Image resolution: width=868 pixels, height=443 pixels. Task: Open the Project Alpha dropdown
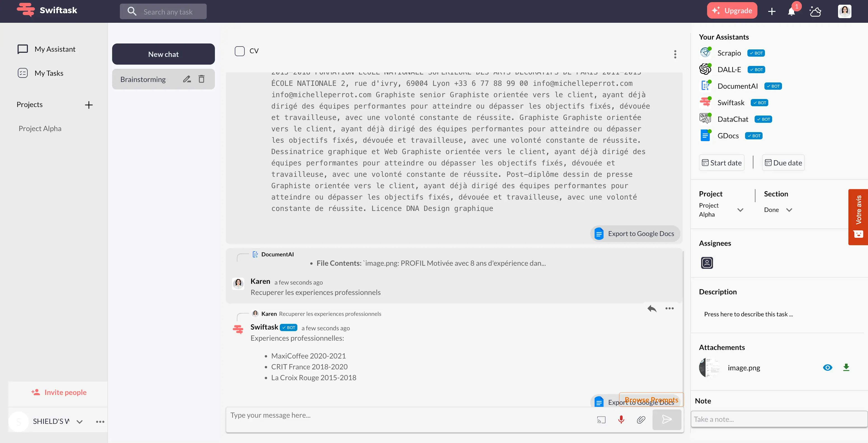pyautogui.click(x=740, y=210)
